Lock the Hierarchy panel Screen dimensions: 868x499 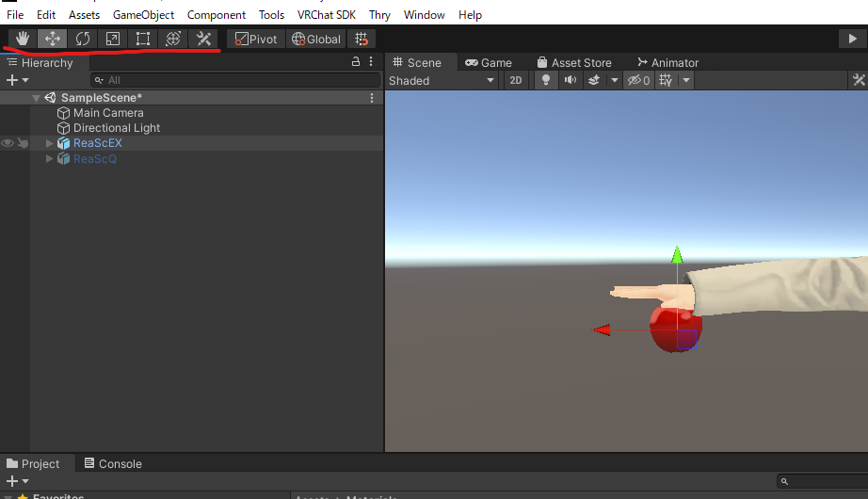coord(356,62)
